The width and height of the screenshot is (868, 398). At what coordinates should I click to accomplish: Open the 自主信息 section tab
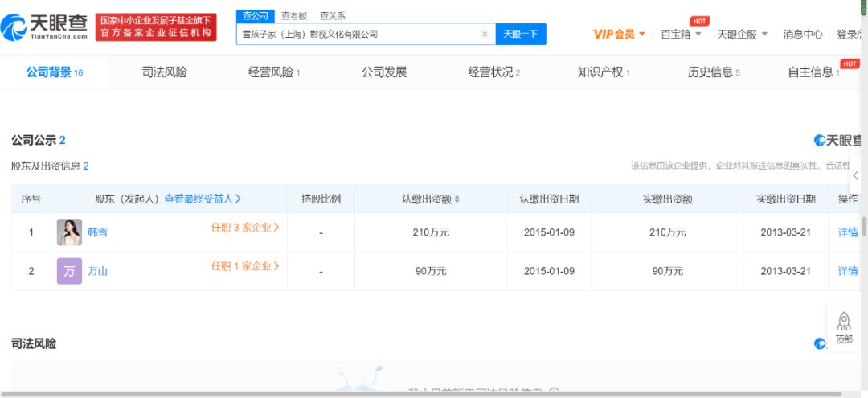(x=813, y=72)
